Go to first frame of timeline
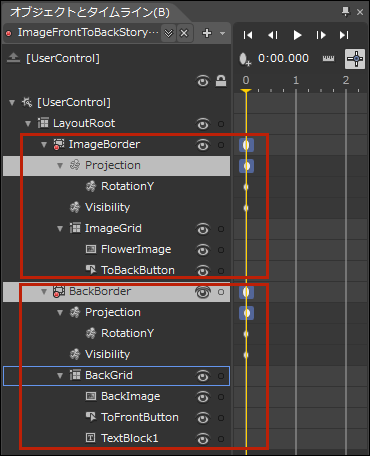The height and width of the screenshot is (456, 370). pos(248,35)
